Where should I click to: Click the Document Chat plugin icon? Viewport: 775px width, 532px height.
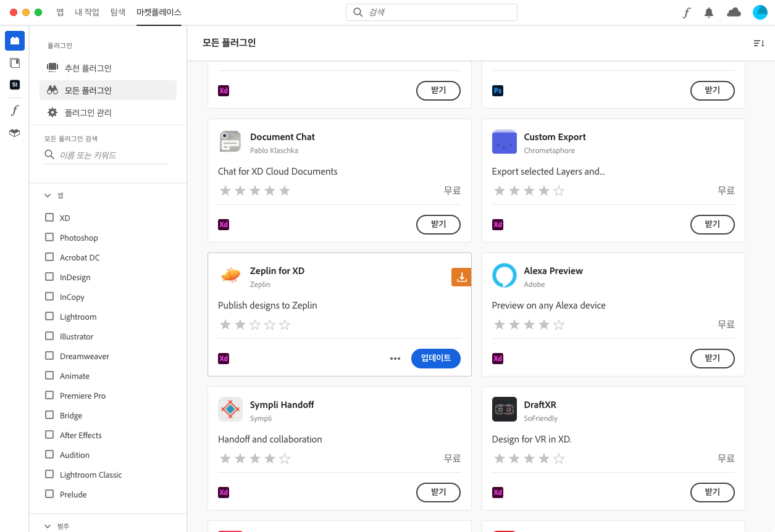click(230, 141)
